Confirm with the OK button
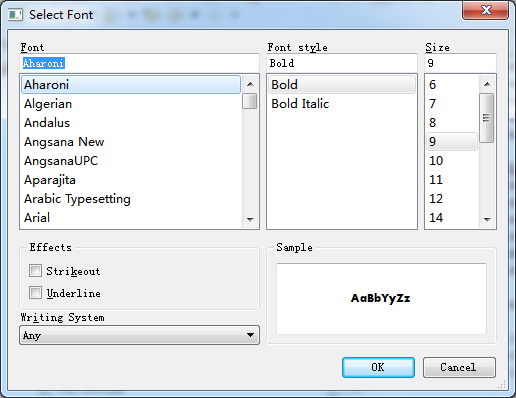Image resolution: width=516 pixels, height=398 pixels. [x=378, y=367]
